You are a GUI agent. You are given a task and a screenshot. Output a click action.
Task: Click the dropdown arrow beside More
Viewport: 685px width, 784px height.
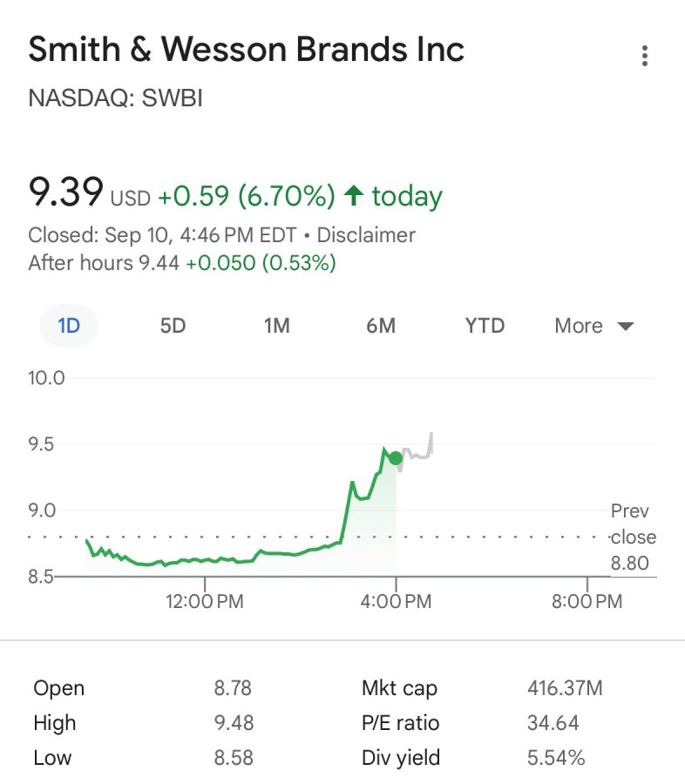tap(626, 327)
